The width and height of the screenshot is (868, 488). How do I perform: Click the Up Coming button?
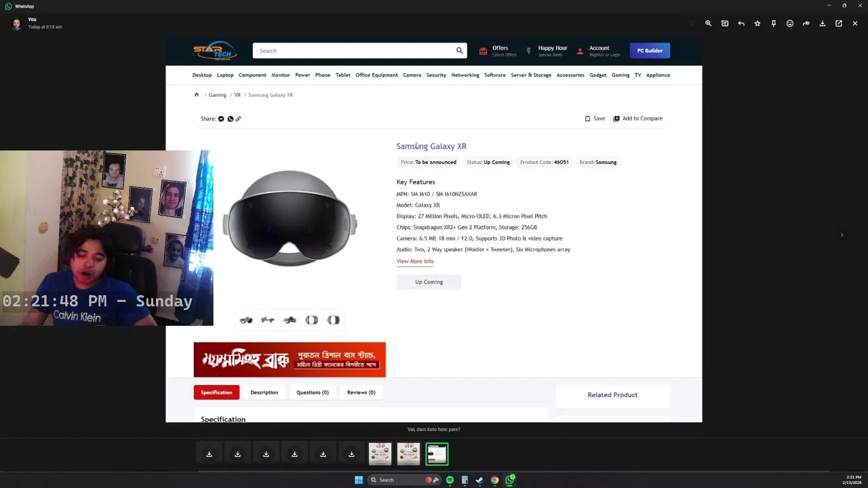(x=429, y=282)
